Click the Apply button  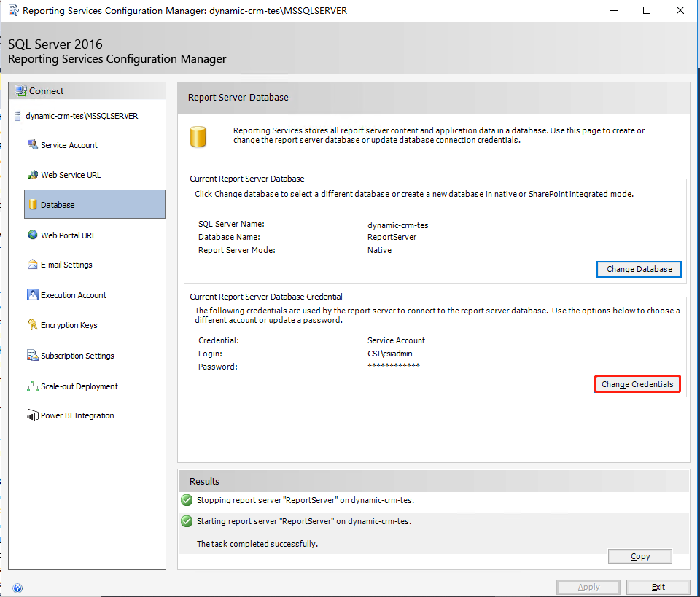click(588, 588)
